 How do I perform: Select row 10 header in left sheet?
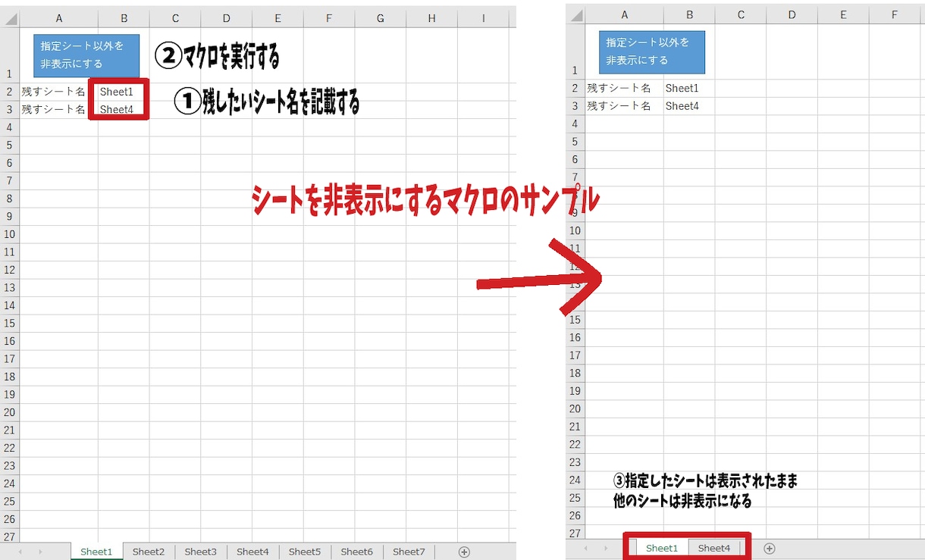10,234
